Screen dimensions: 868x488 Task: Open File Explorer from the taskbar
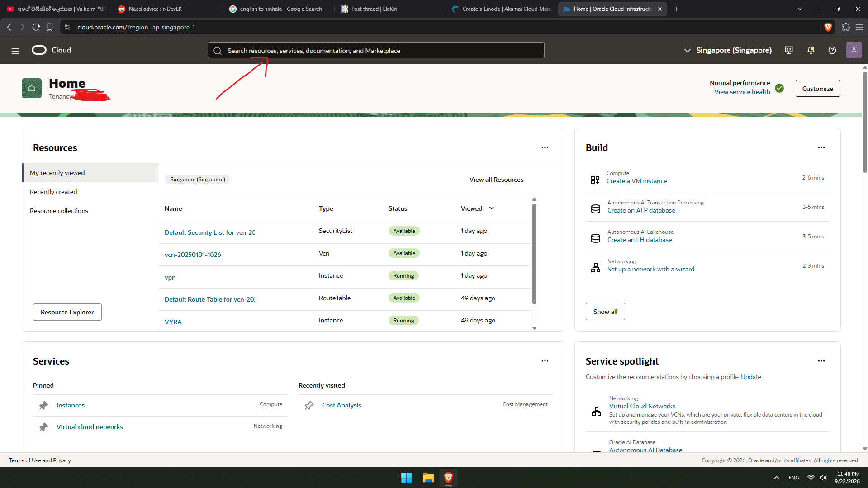[x=428, y=478]
